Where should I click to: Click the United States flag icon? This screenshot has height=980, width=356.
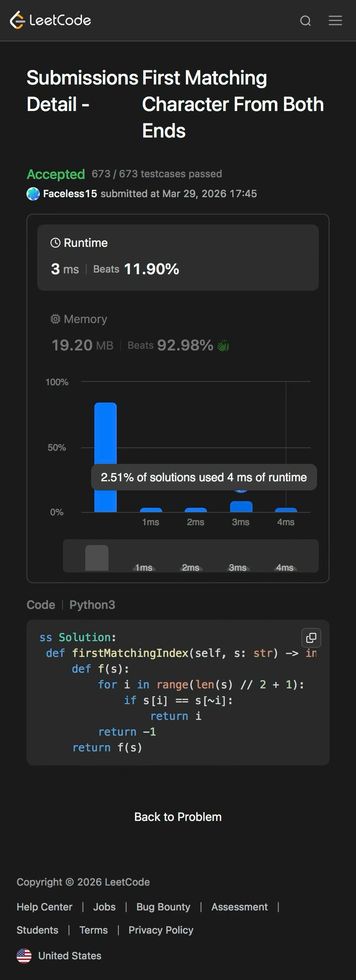[24, 956]
